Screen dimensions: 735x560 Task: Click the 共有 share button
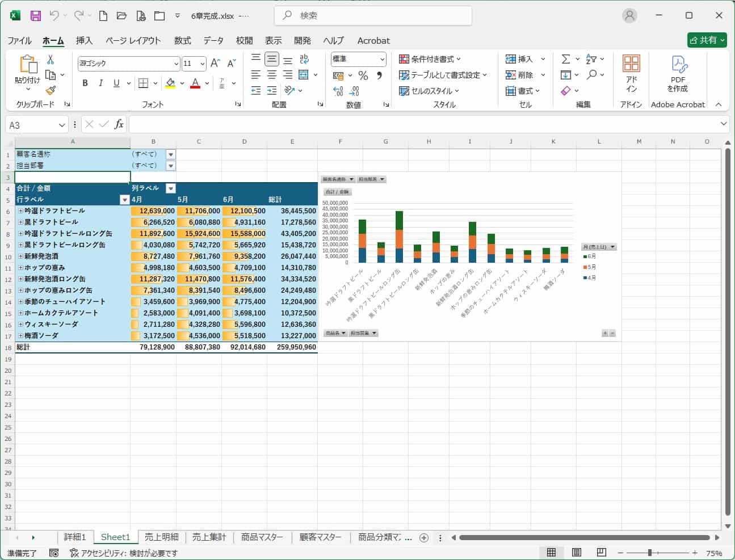[x=707, y=40]
